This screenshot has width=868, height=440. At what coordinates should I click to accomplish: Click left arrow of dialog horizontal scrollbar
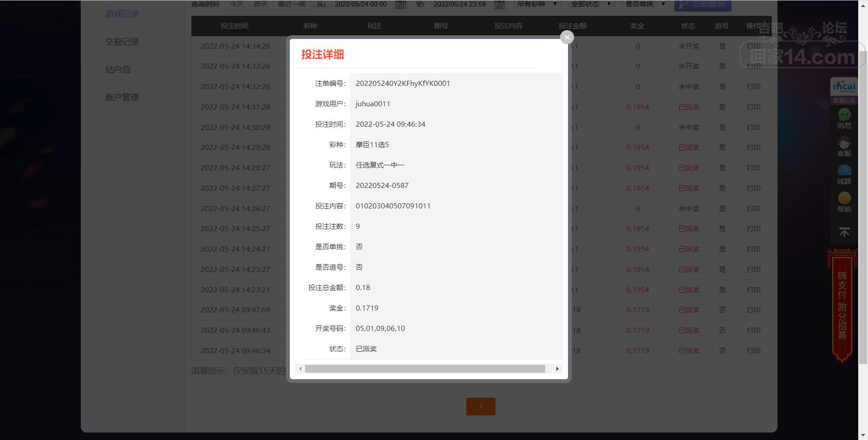coord(300,369)
